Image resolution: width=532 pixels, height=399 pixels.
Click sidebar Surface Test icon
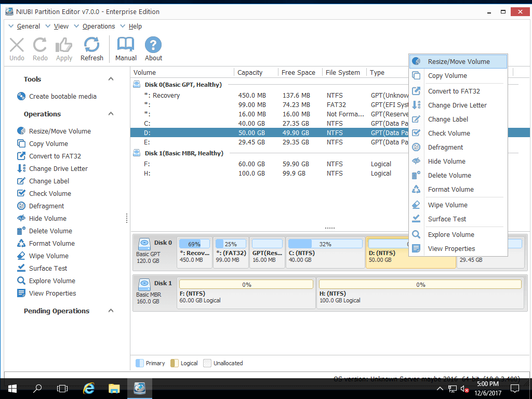(21, 268)
